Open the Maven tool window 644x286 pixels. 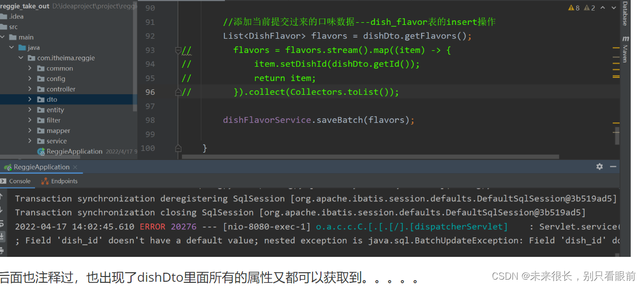tap(625, 49)
